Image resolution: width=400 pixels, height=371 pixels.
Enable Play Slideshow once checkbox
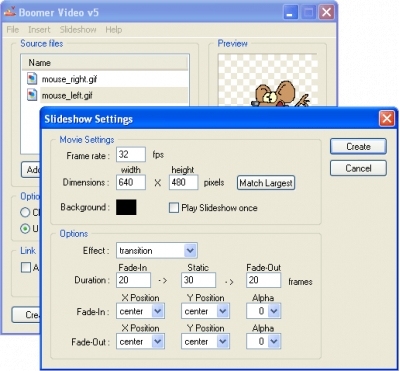coord(174,208)
